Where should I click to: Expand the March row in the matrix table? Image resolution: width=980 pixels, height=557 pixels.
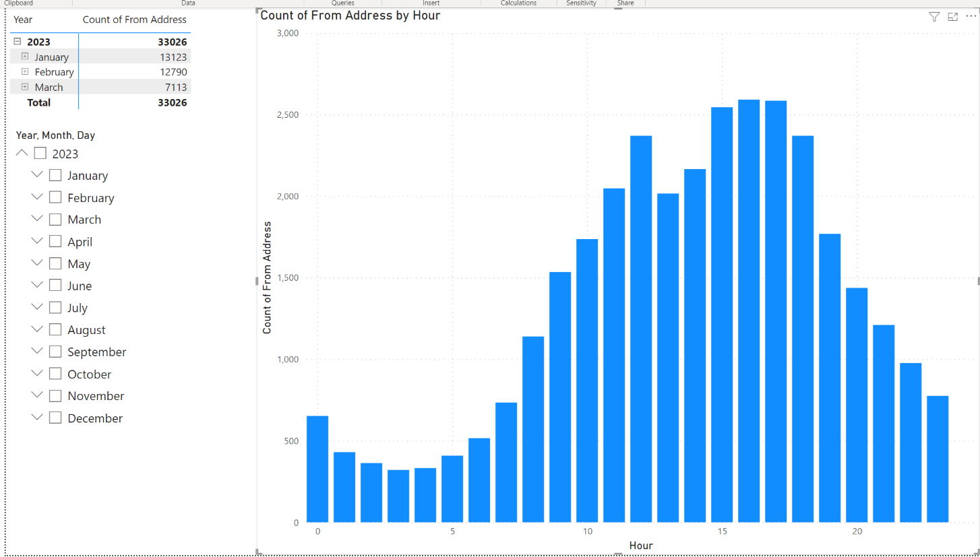click(25, 87)
